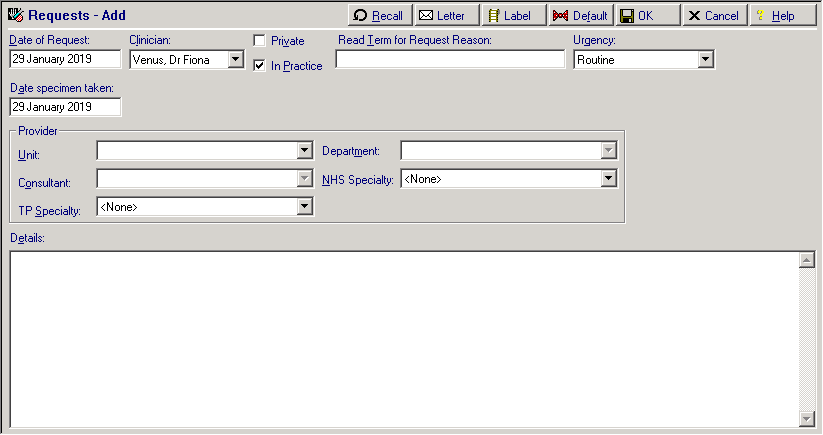Open the Urgency dropdown list
This screenshot has width=823, height=435.
point(705,60)
